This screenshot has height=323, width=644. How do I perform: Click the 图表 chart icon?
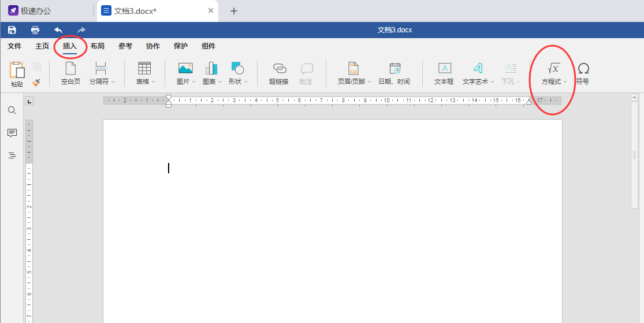(x=211, y=68)
